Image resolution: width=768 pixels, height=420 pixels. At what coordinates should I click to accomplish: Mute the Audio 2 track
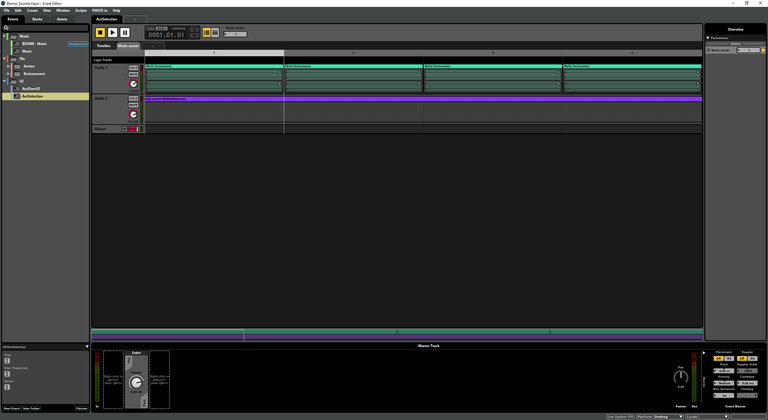(133, 104)
